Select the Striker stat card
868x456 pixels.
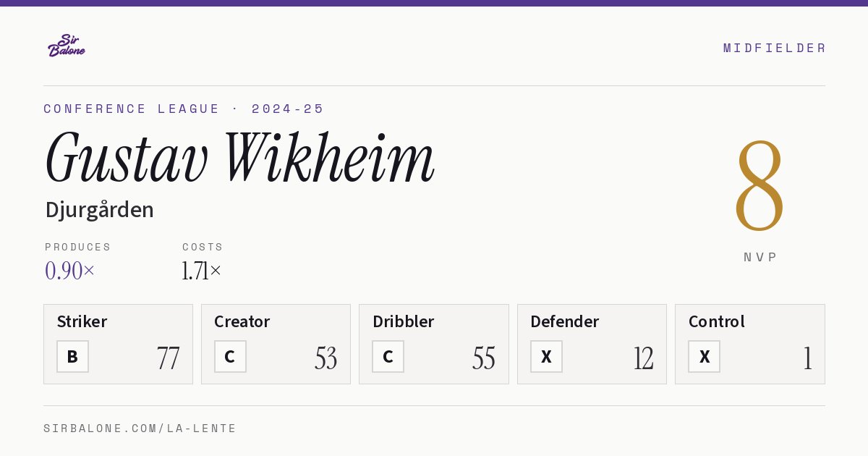[x=118, y=344]
